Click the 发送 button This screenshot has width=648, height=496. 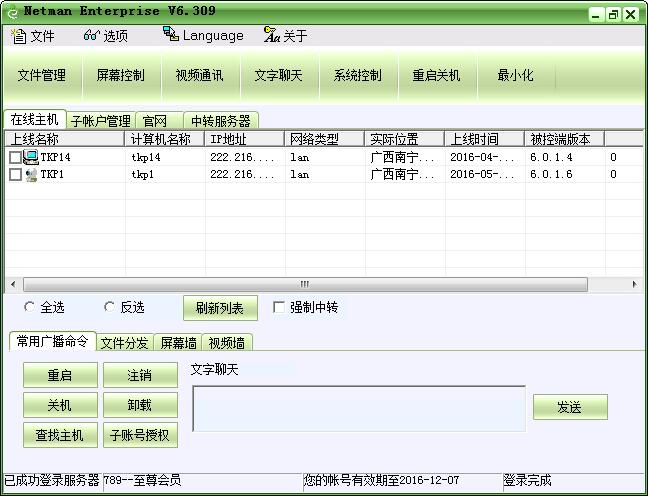570,407
